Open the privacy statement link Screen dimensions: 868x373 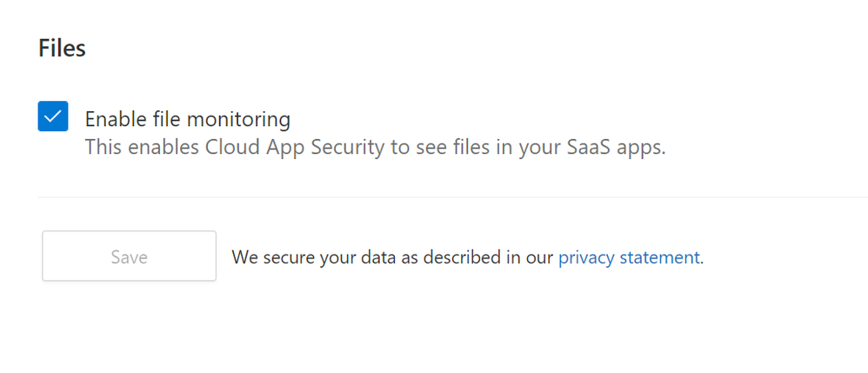pyautogui.click(x=629, y=257)
